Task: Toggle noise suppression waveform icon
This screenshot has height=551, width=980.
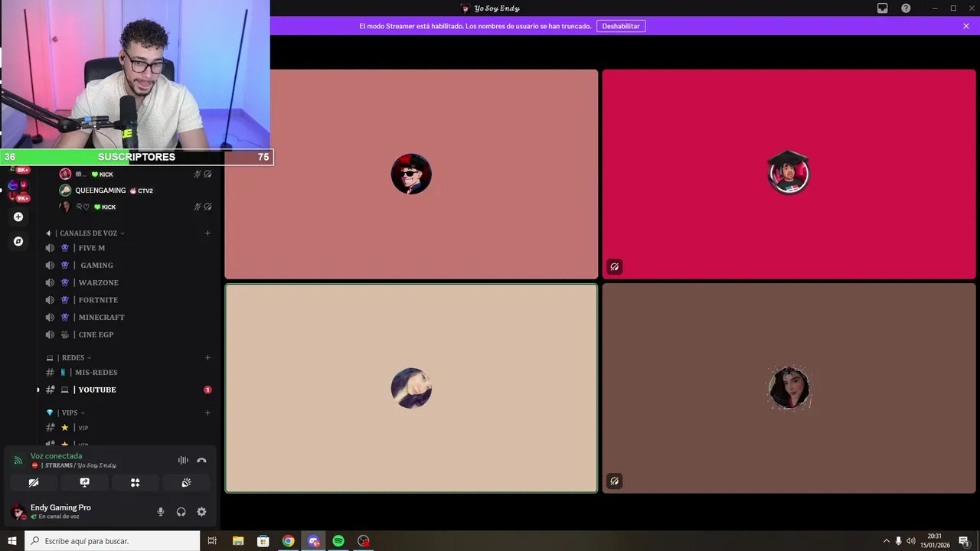Action: pyautogui.click(x=183, y=460)
